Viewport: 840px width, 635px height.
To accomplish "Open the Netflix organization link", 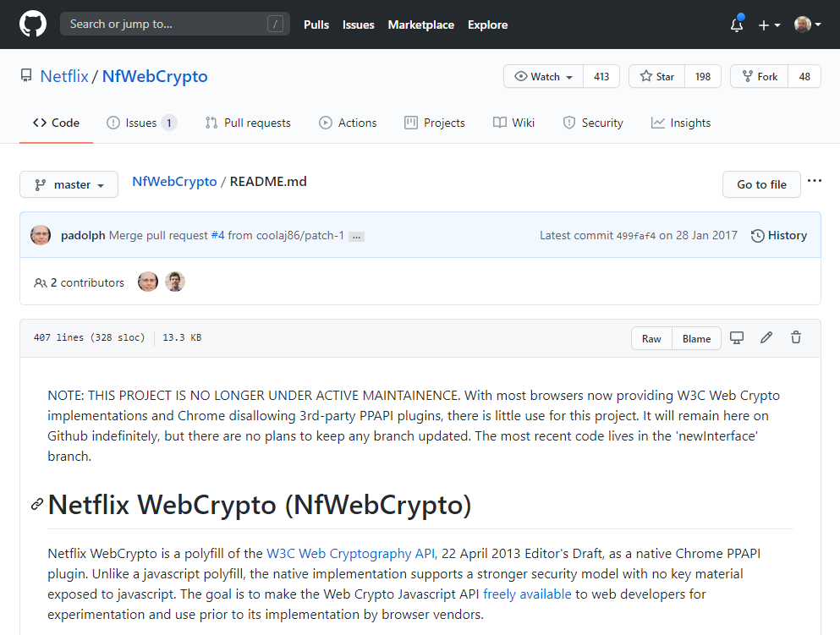I will pos(64,76).
